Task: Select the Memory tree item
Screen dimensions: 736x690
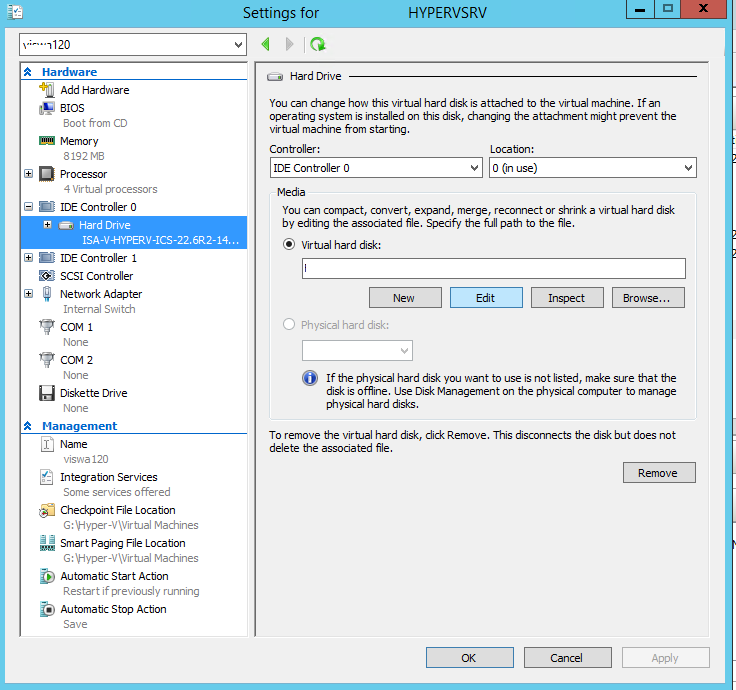Action: click(79, 141)
